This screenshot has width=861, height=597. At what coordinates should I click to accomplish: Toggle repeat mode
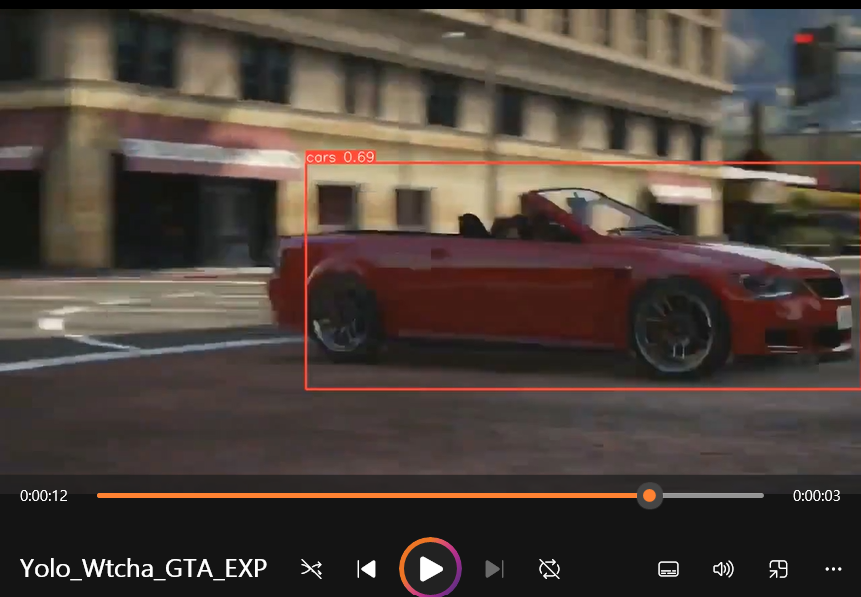pyautogui.click(x=549, y=569)
